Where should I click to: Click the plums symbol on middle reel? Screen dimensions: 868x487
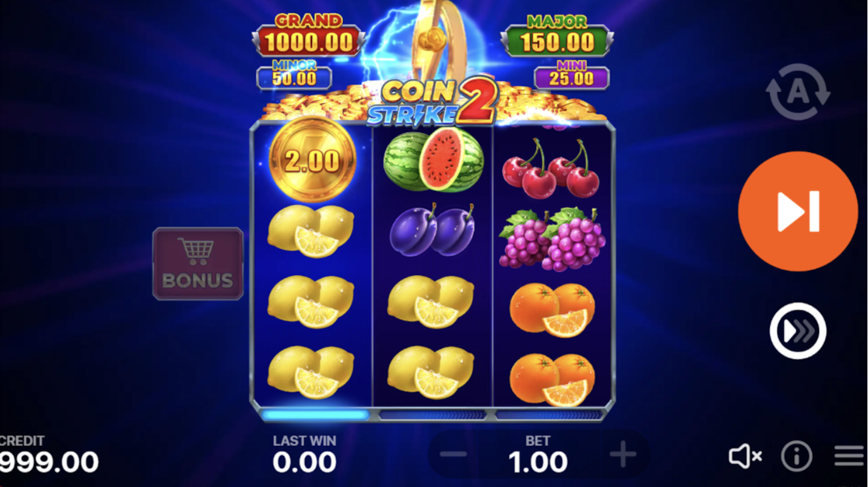pos(432,230)
